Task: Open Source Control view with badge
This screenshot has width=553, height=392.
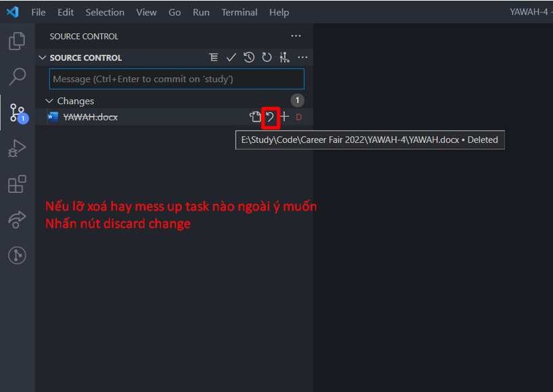Action: 18,113
